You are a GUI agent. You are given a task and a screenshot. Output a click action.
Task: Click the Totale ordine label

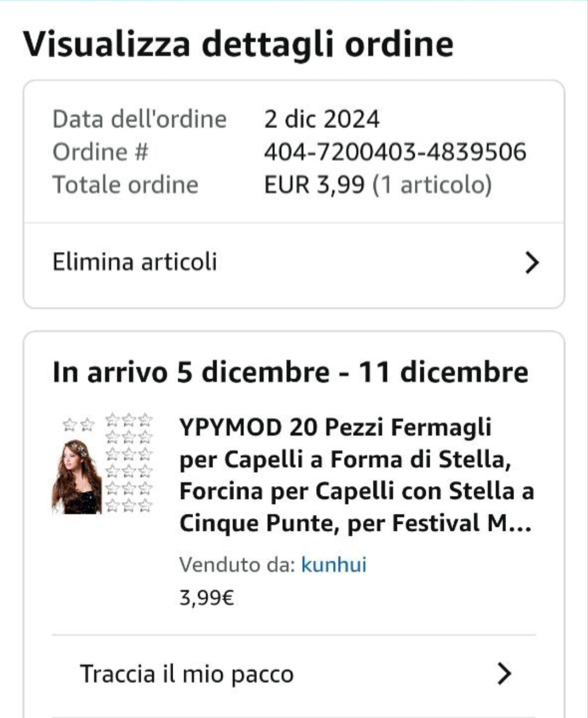125,185
